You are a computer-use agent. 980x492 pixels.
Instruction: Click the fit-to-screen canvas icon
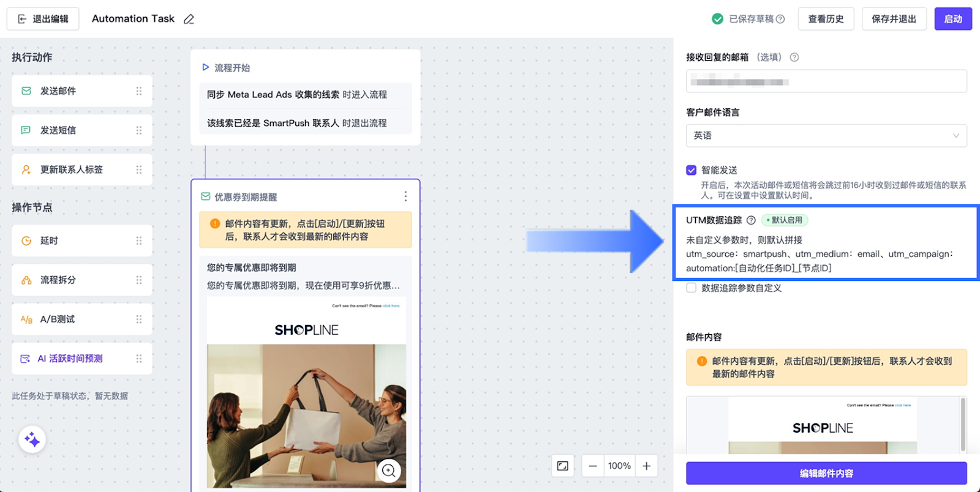click(x=562, y=466)
